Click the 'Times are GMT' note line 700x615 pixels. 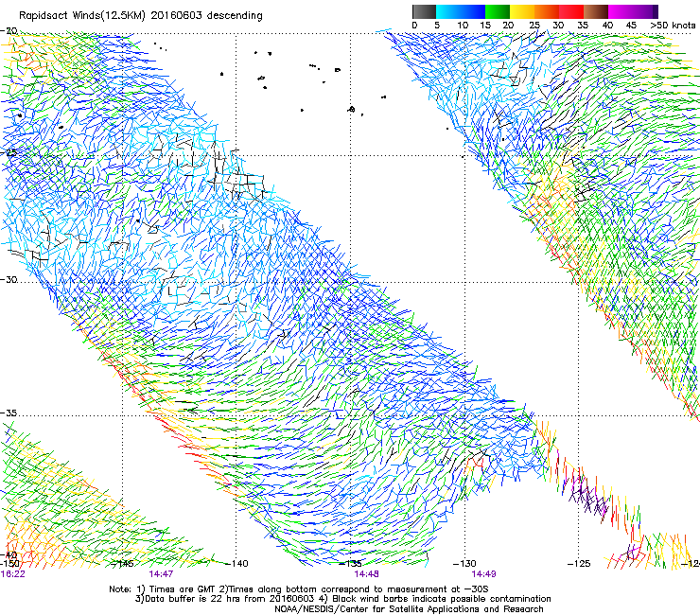299,589
